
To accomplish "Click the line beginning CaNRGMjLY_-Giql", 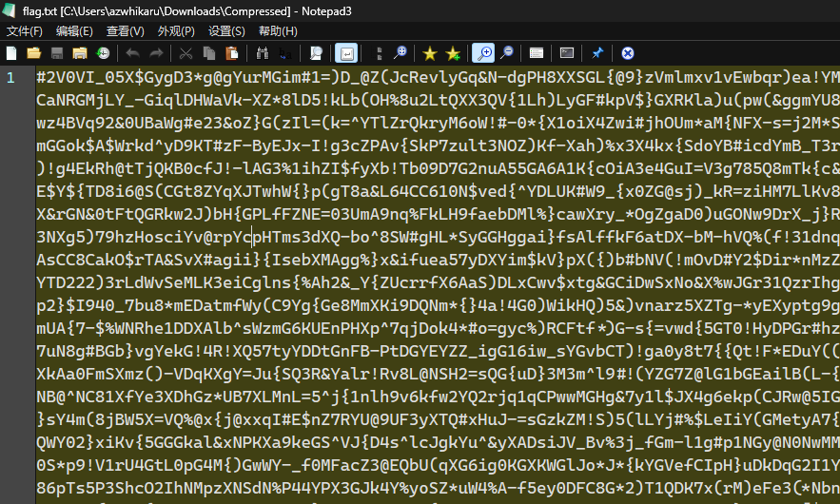I will (x=438, y=100).
